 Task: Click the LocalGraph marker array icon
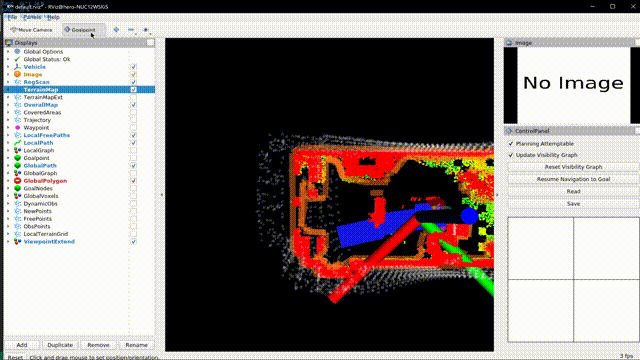pyautogui.click(x=17, y=150)
